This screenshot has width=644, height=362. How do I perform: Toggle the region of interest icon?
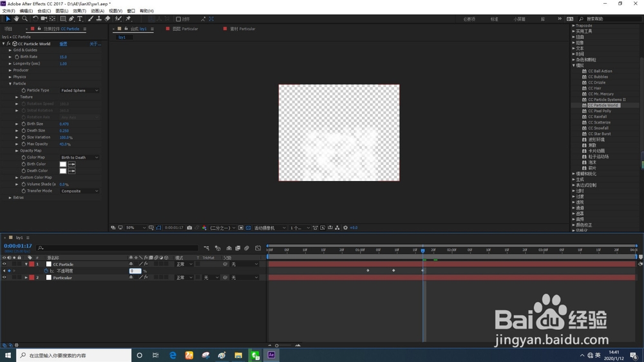tap(241, 227)
